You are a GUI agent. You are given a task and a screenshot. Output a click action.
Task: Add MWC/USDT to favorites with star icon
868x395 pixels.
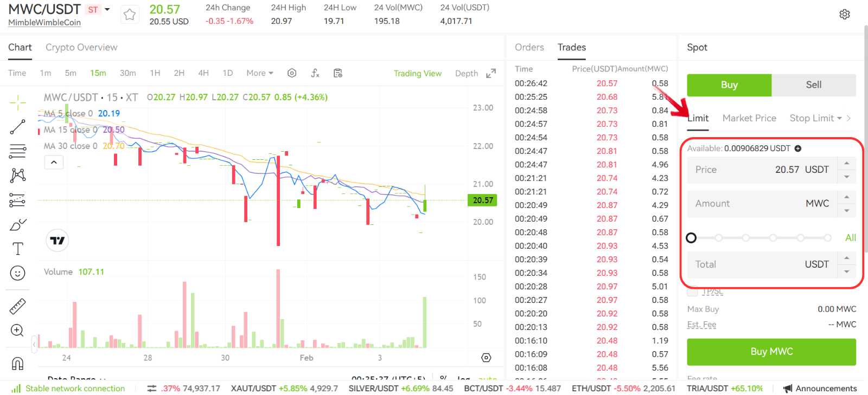[x=129, y=15]
